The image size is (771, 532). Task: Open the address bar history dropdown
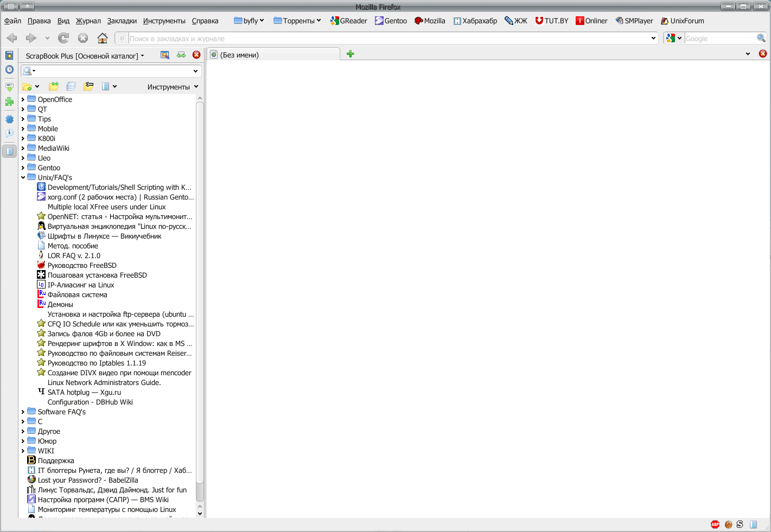(653, 39)
